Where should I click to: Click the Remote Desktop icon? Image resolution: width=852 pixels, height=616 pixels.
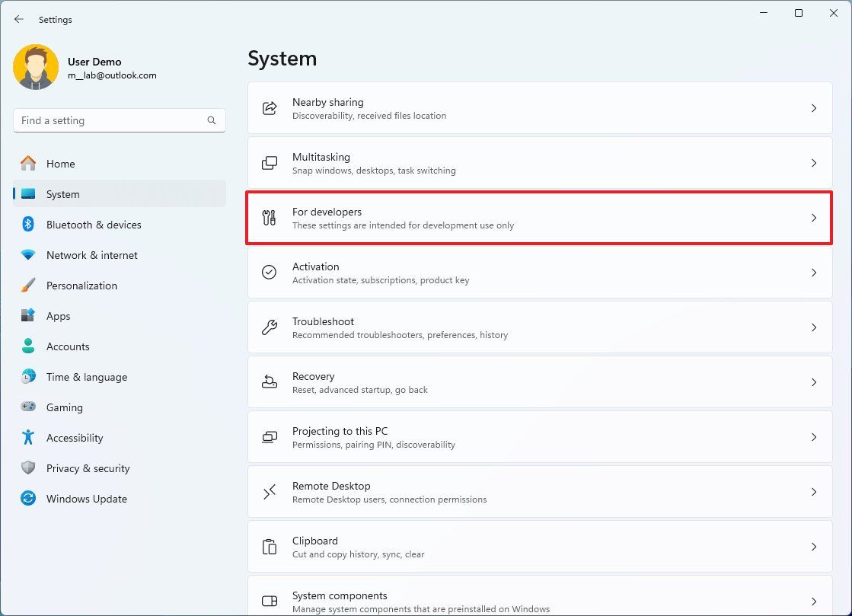click(x=270, y=492)
